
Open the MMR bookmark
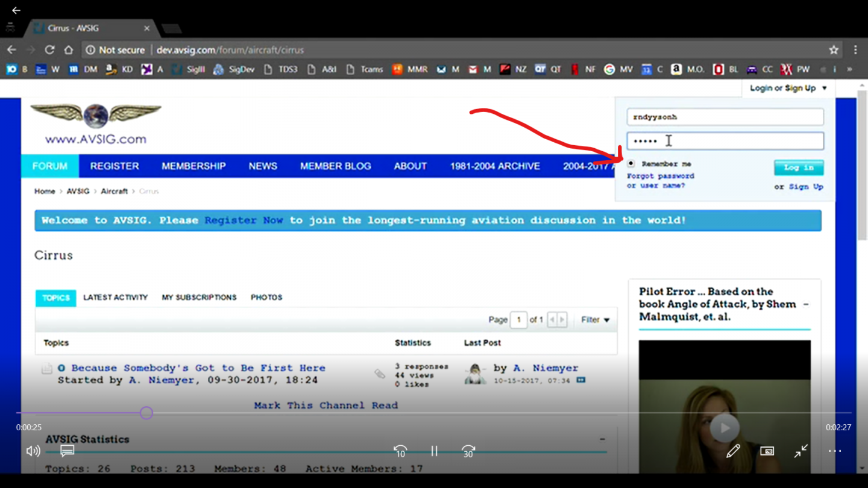410,69
